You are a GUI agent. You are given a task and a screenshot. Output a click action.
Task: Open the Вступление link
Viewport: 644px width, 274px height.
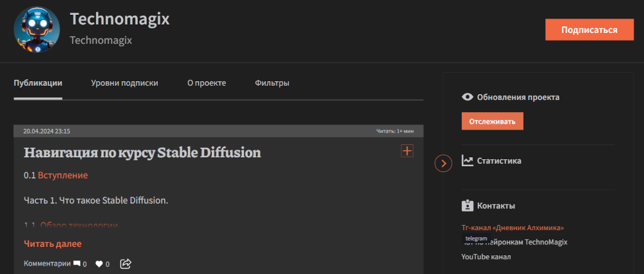click(x=63, y=175)
